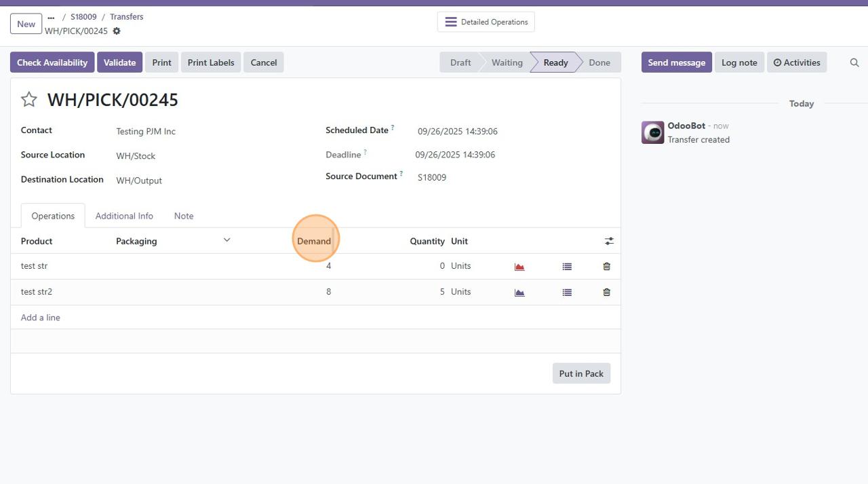Switch to the Note tab
868x484 pixels.
184,216
